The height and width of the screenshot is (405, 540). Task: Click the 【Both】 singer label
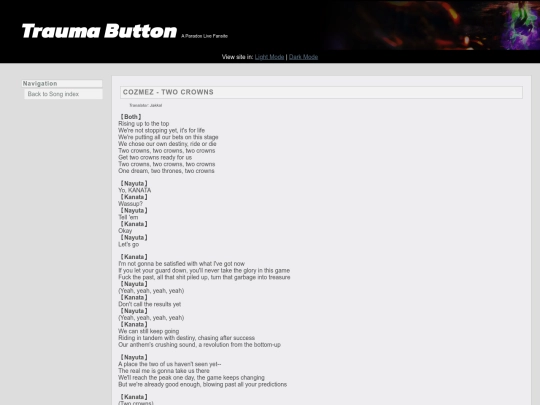pyautogui.click(x=131, y=117)
